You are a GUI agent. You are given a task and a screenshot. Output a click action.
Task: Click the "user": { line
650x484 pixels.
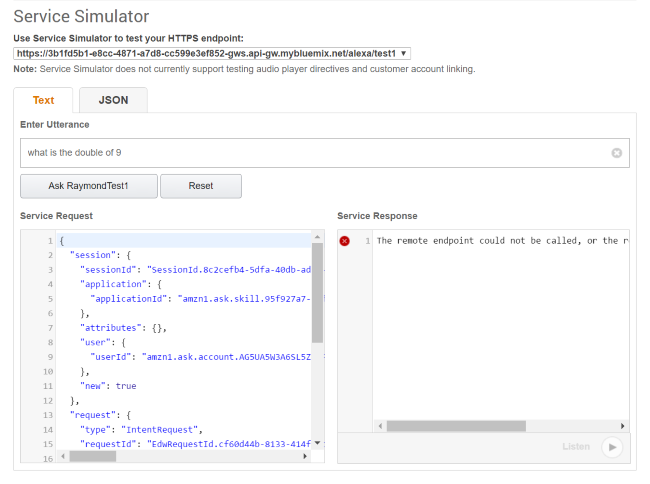tap(103, 342)
